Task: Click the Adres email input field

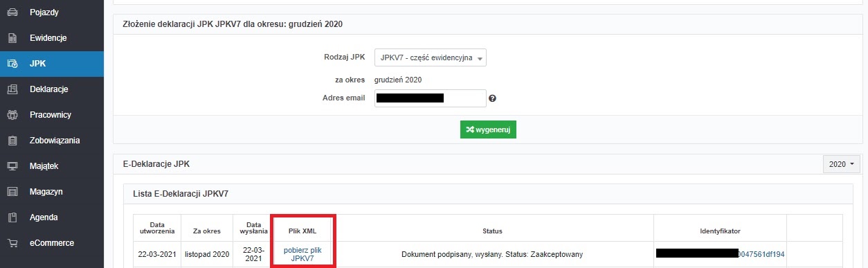Action: pos(430,98)
